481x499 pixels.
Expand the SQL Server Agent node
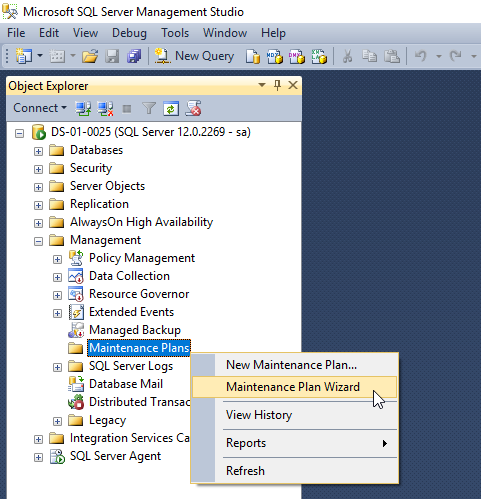tap(38, 457)
